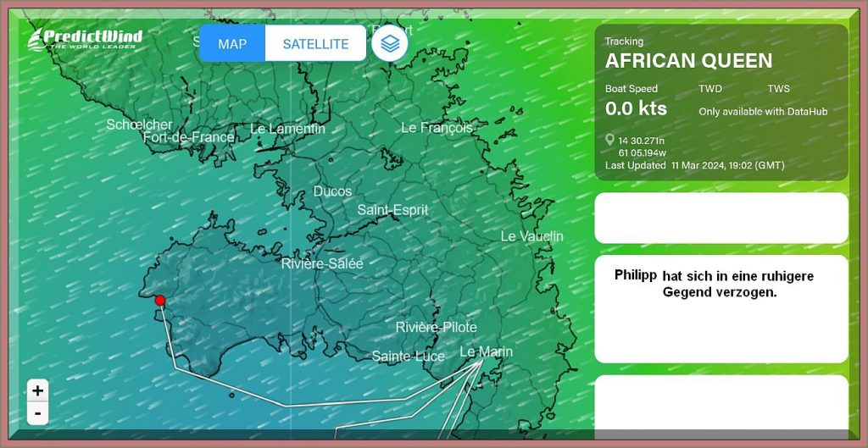Click the Le François map label
868x448 pixels.
[437, 128]
